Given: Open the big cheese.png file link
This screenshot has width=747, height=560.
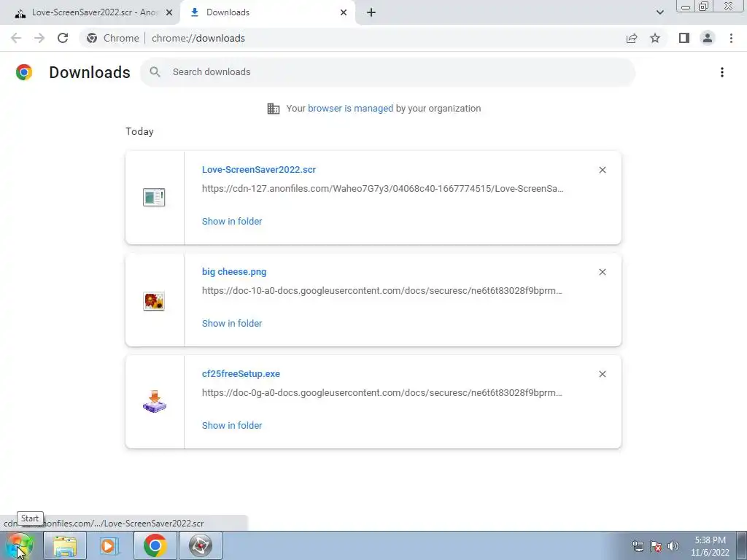Looking at the screenshot, I should 234,272.
